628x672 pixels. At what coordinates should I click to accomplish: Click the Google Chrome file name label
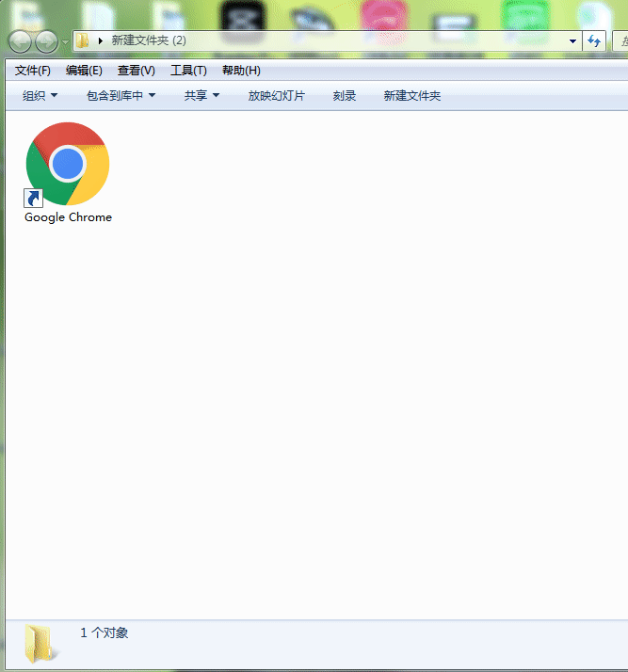pos(68,217)
